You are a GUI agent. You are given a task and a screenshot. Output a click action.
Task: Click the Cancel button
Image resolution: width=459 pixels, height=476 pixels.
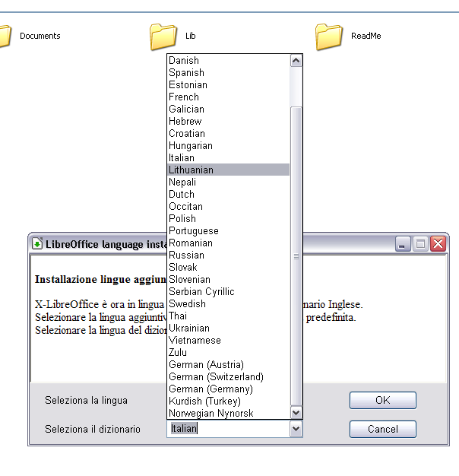[382, 429]
